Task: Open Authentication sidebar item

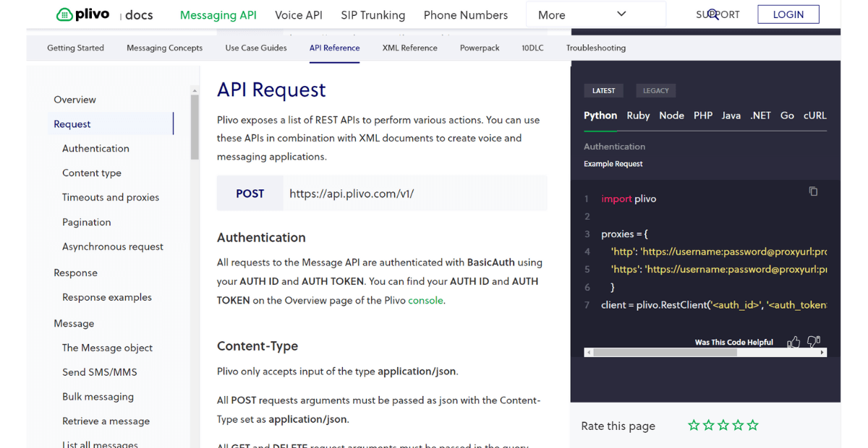Action: pos(95,149)
